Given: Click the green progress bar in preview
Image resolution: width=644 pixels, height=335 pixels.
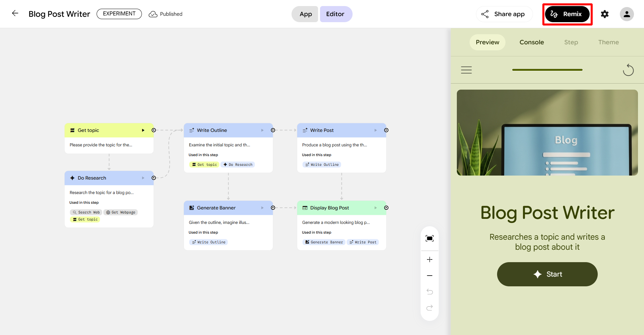Looking at the screenshot, I should pyautogui.click(x=547, y=70).
